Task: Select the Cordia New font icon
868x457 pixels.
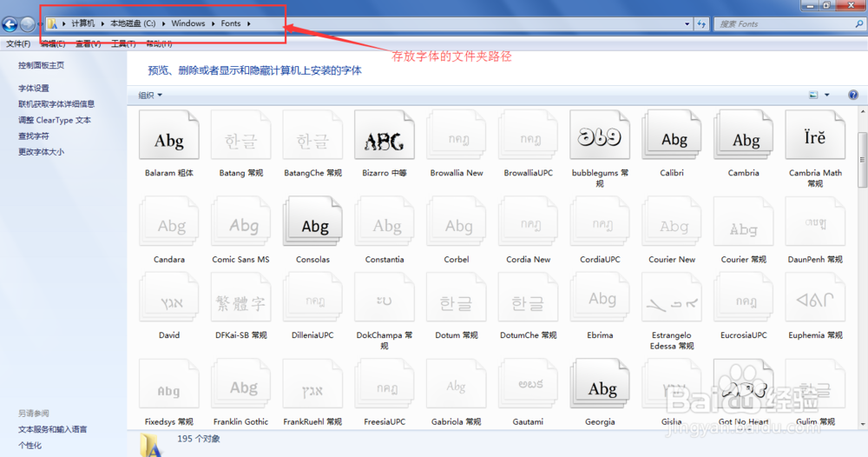Action: [528, 222]
